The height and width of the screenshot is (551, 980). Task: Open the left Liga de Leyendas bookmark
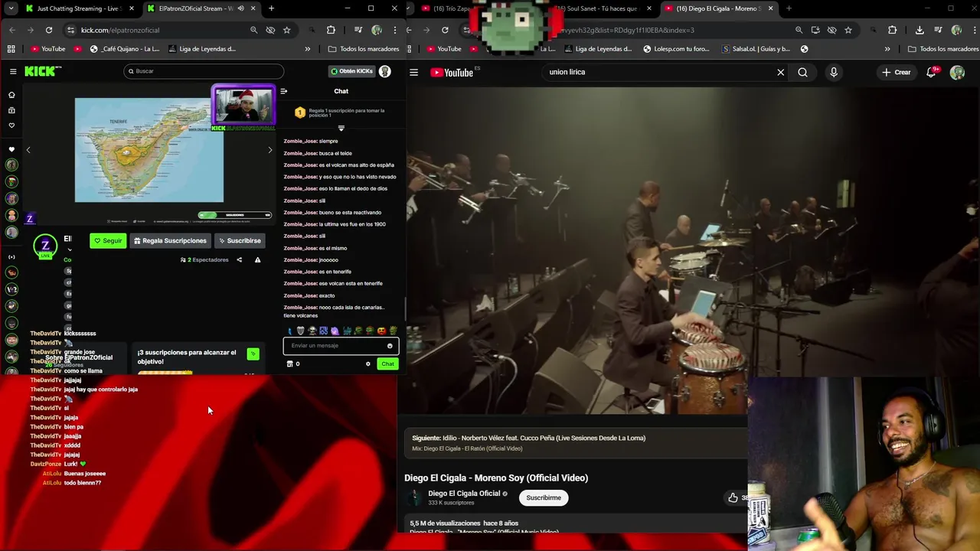201,49
